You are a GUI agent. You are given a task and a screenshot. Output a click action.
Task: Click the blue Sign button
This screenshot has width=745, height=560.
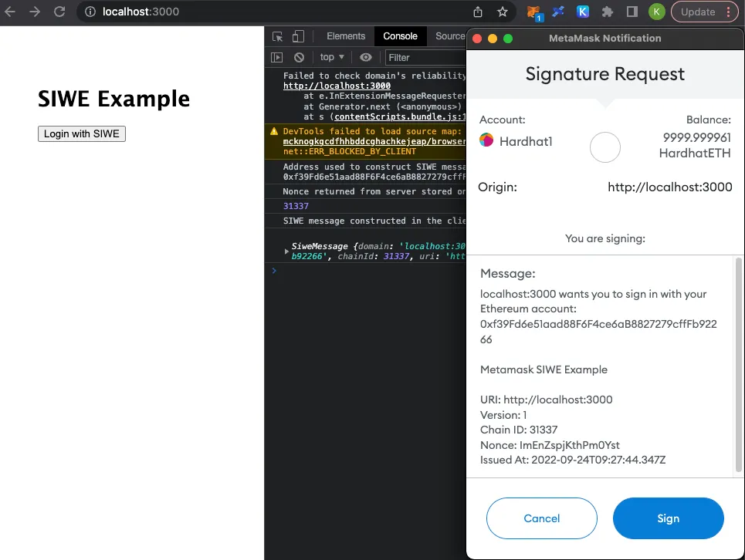(668, 518)
